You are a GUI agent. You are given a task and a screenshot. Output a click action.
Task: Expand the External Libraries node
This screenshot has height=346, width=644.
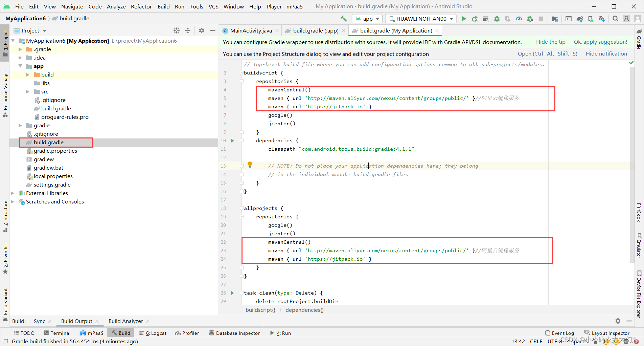click(x=13, y=193)
